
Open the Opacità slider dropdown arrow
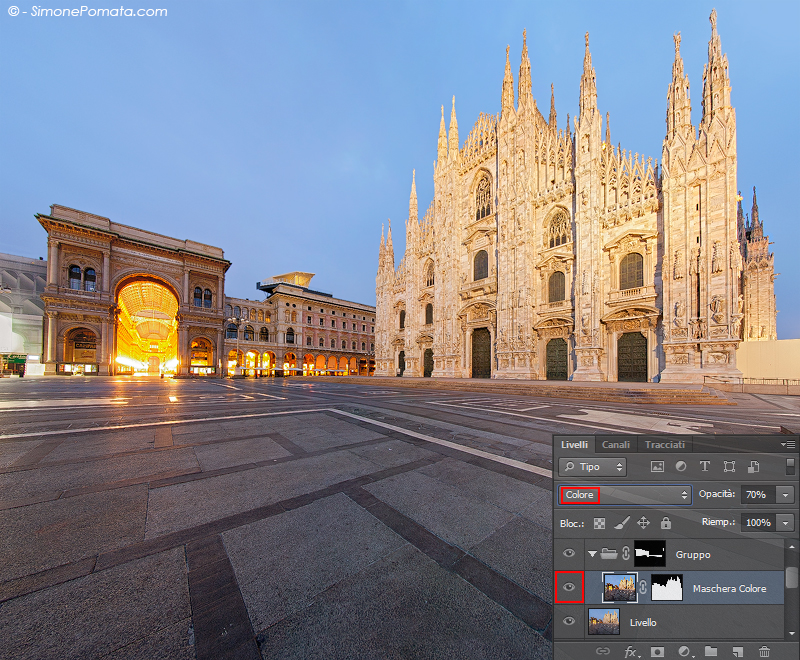[784, 495]
